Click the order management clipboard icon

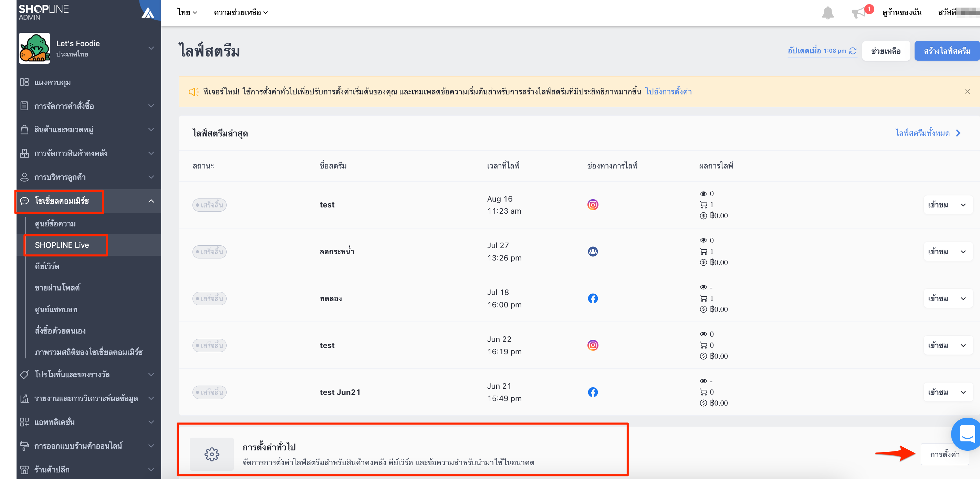click(24, 106)
